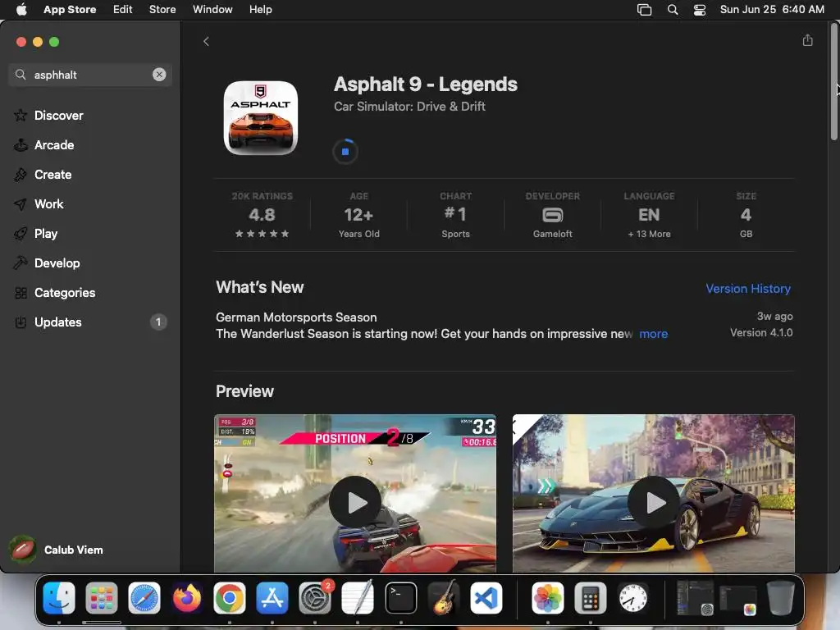This screenshot has height=630, width=840.
Task: Open Launchpad from the Dock
Action: coord(101,598)
